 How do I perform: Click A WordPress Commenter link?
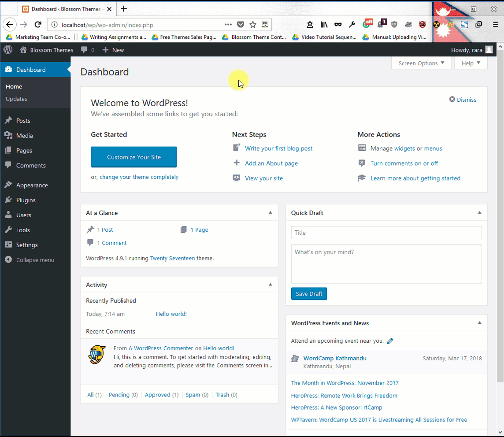point(161,348)
